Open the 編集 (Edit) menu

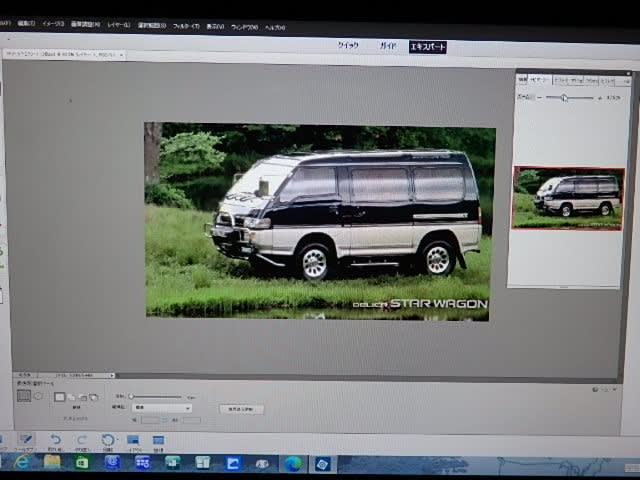click(x=26, y=24)
